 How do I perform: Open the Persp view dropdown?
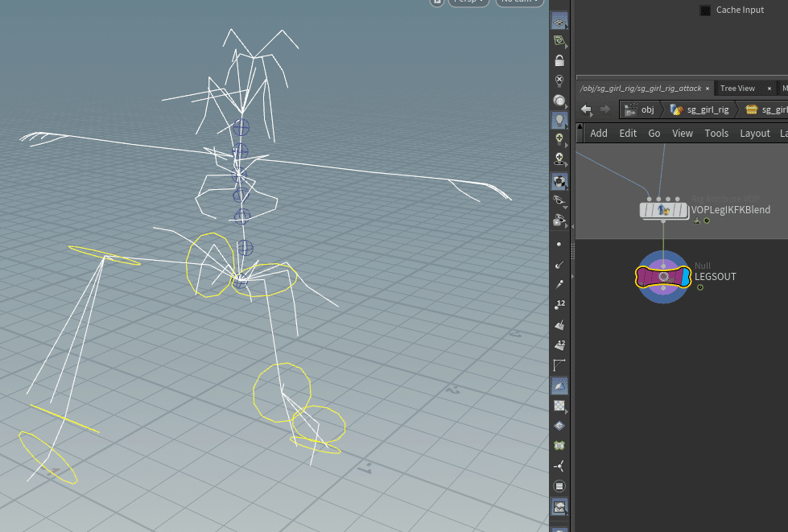[468, 2]
